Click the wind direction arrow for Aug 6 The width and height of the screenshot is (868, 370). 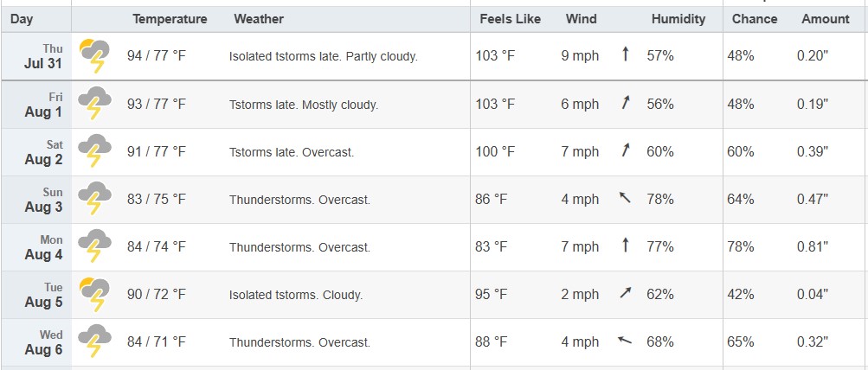coord(625,340)
